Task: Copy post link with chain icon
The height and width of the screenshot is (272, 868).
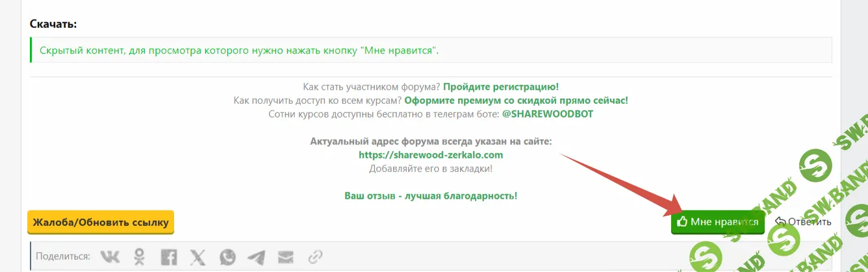Action: point(315,257)
